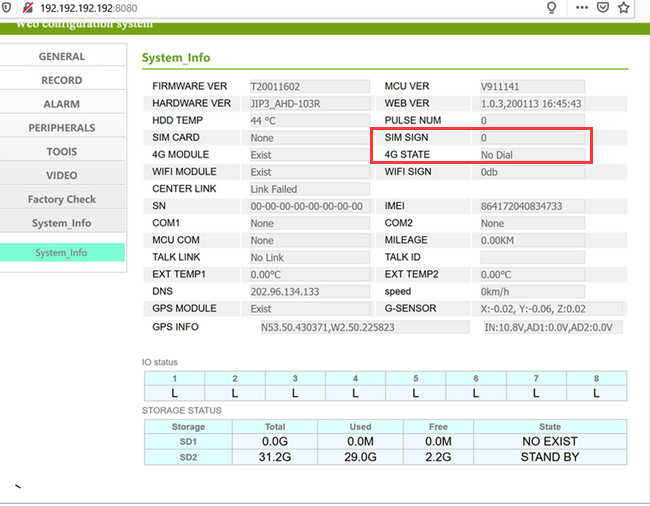Click the address bar URL 192.192.192.192:8080

88,8
